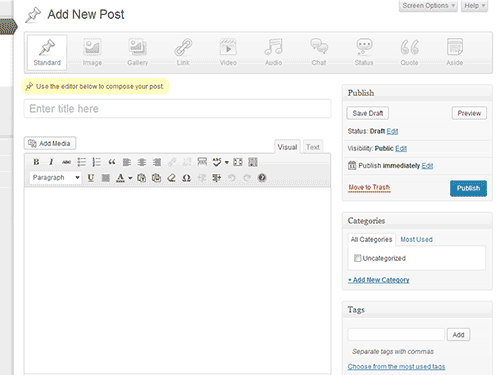
Task: Click Add New Category link
Action: (378, 280)
